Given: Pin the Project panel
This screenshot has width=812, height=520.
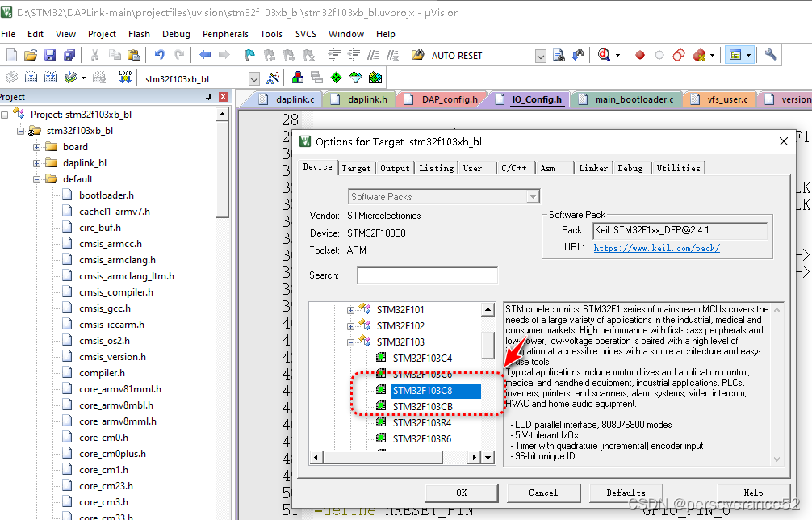Looking at the screenshot, I should pos(209,97).
